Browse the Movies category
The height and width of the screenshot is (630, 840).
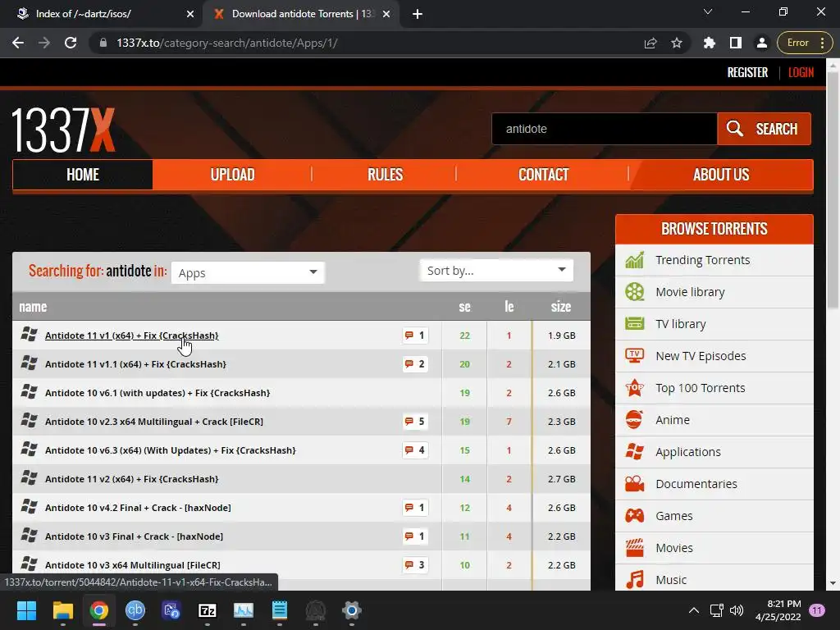pos(714,548)
